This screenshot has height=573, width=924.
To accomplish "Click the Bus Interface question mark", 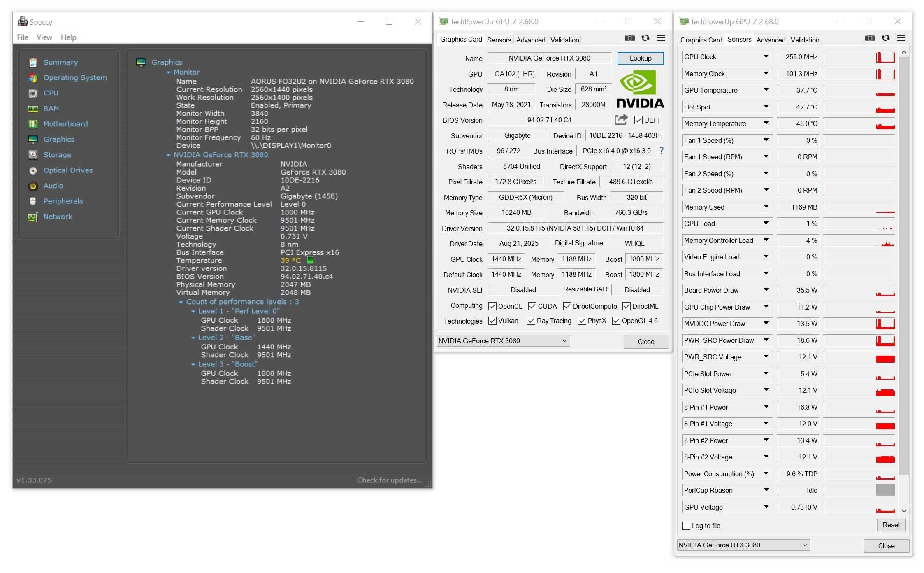I will [x=662, y=151].
